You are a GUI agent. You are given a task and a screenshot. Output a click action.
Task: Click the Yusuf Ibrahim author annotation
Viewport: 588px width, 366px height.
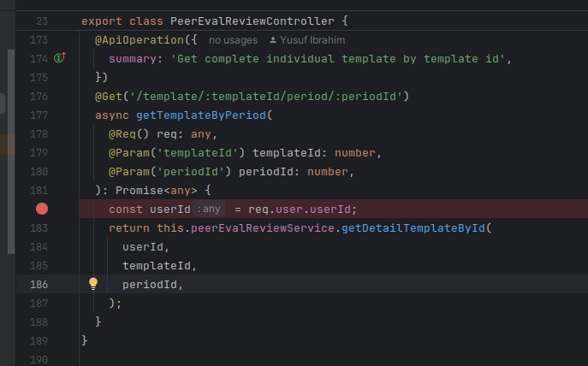tap(307, 40)
